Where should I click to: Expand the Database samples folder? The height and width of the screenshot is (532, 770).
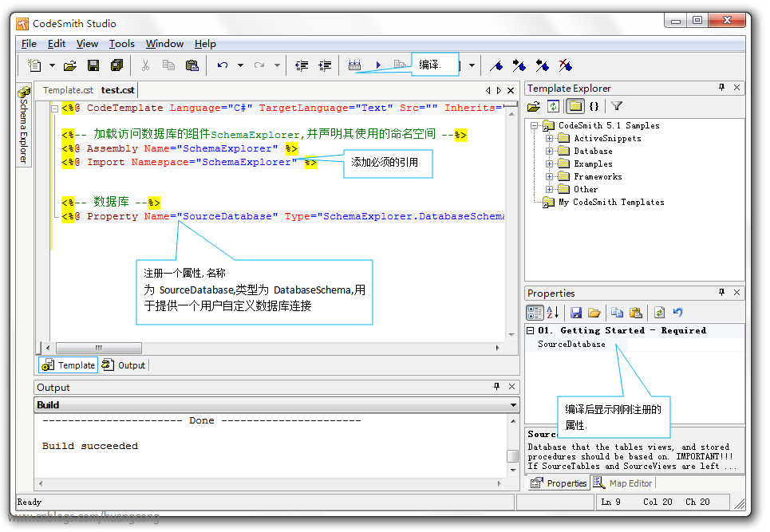pos(550,151)
